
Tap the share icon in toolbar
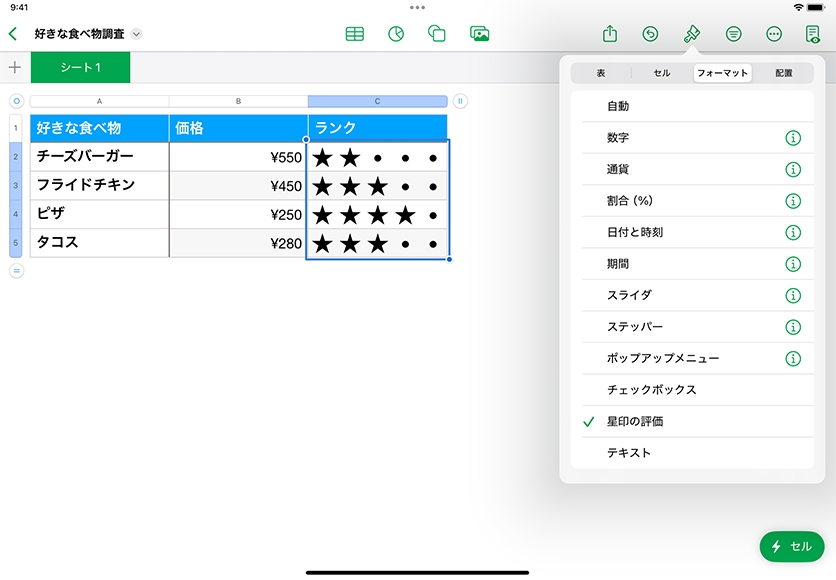pyautogui.click(x=610, y=34)
